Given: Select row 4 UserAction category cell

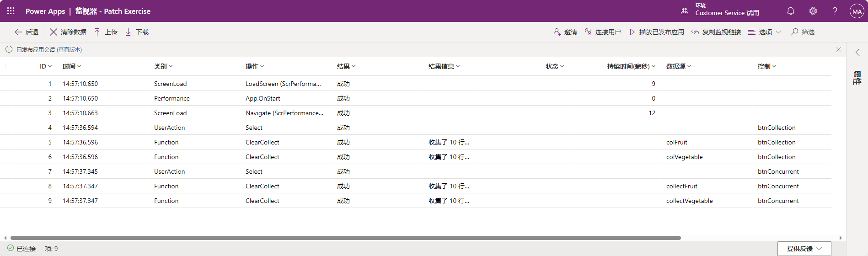Looking at the screenshot, I should (x=170, y=128).
